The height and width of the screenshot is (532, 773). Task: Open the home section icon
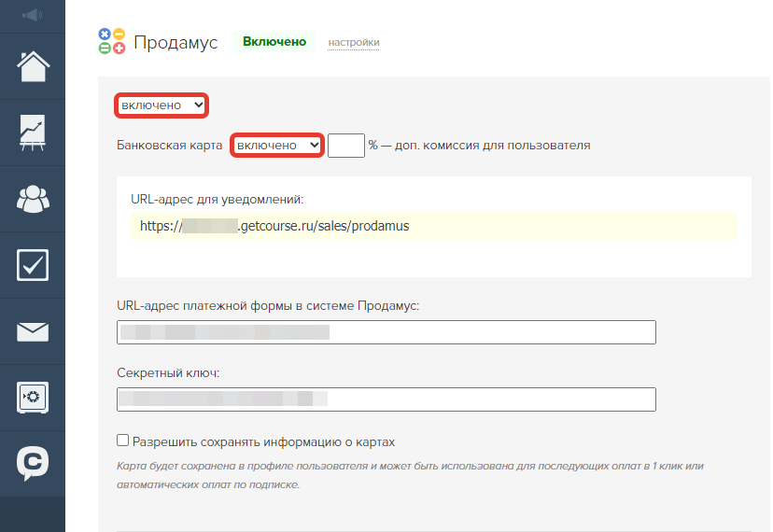[x=33, y=66]
